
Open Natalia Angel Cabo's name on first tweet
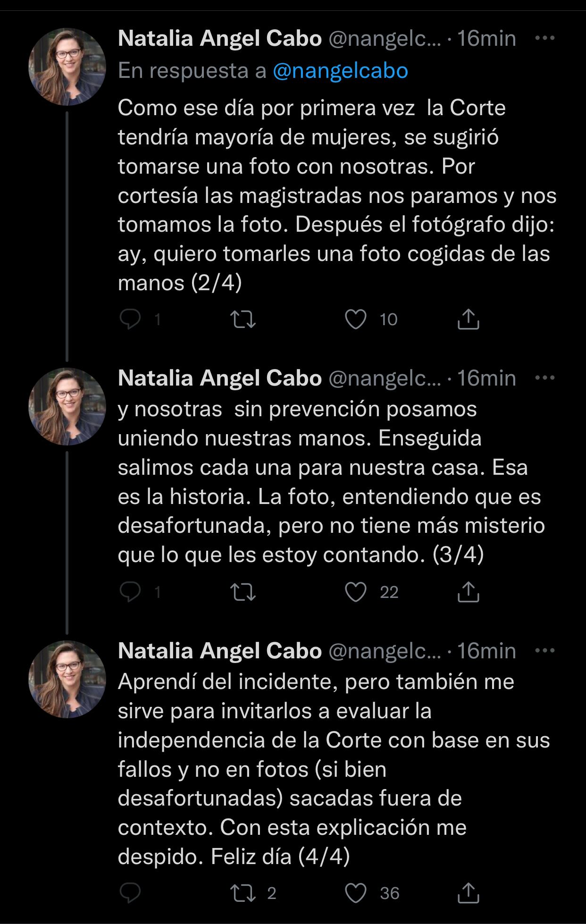[219, 38]
